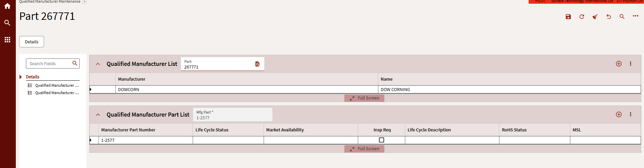Image resolution: width=644 pixels, height=168 pixels.
Task: Open the page overflow menu (three dots)
Action: pos(635,16)
